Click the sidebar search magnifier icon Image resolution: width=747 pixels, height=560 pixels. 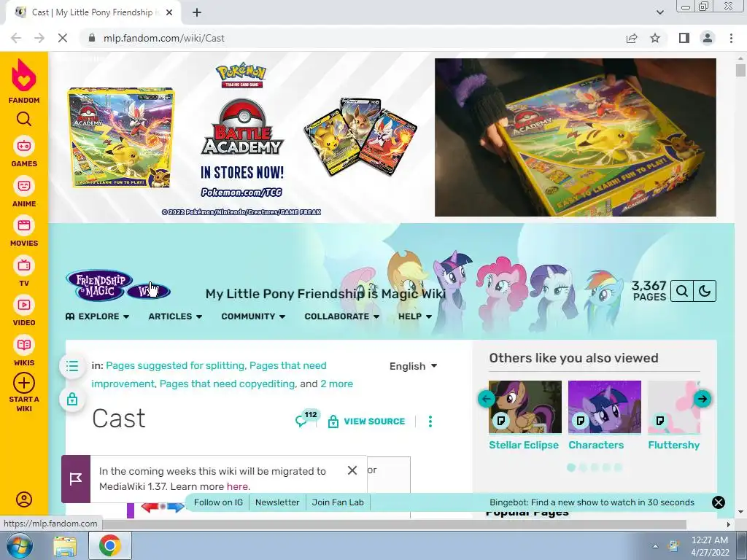24,119
